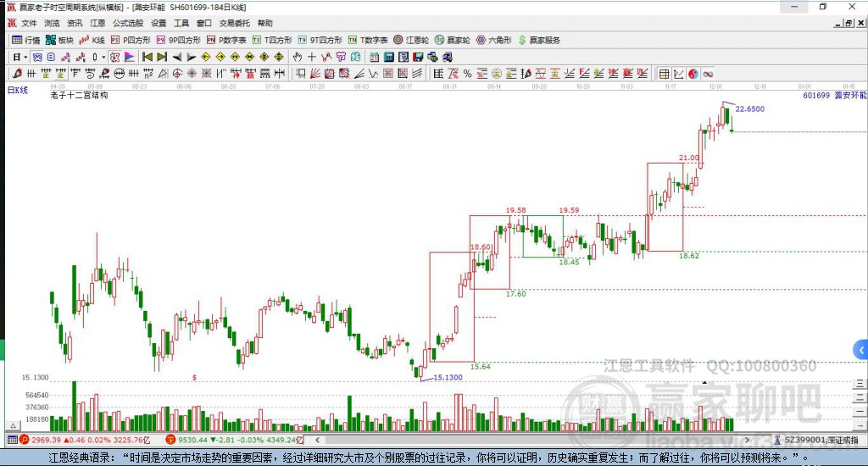The width and height of the screenshot is (868, 466).
Task: Click the 18.62 support label
Action: 688,256
